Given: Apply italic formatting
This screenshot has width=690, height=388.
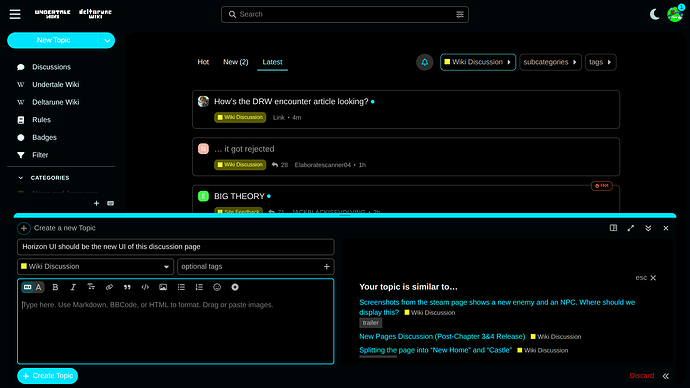Looking at the screenshot, I should [73, 287].
